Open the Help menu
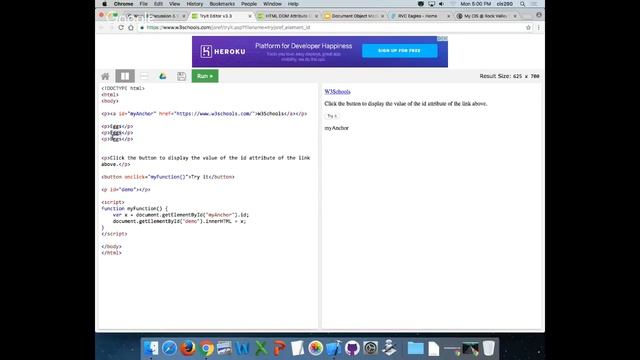The image size is (640, 360). pyautogui.click(x=293, y=4)
